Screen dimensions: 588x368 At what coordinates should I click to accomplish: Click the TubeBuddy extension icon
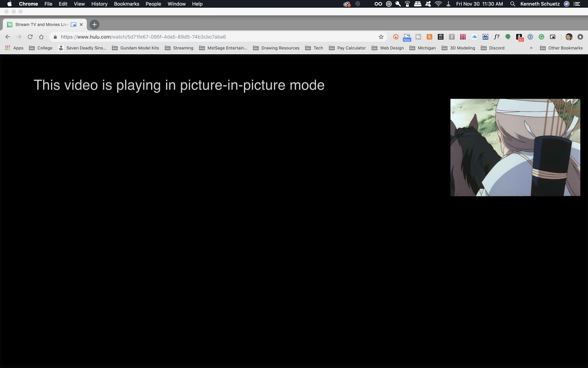[418, 37]
